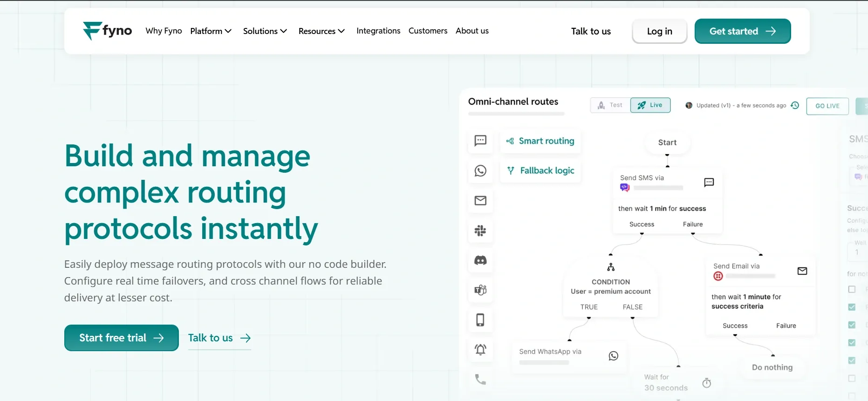Image resolution: width=868 pixels, height=401 pixels.
Task: Click the Get started button
Action: click(742, 31)
